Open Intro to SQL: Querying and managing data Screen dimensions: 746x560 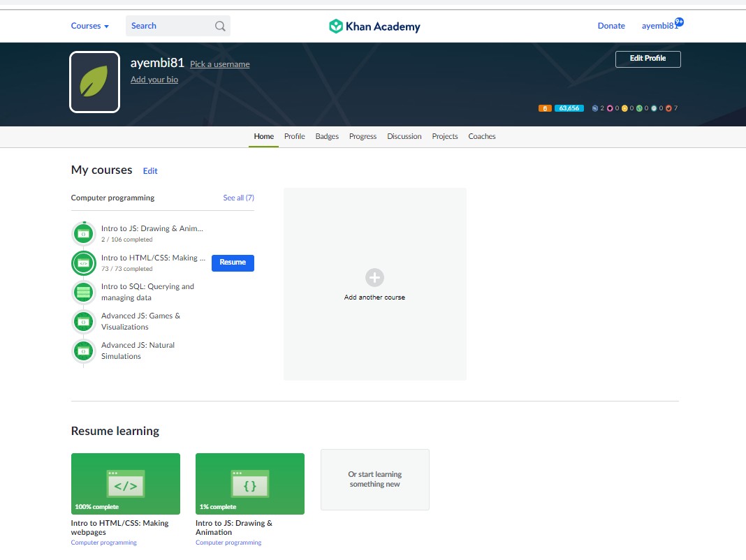147,292
